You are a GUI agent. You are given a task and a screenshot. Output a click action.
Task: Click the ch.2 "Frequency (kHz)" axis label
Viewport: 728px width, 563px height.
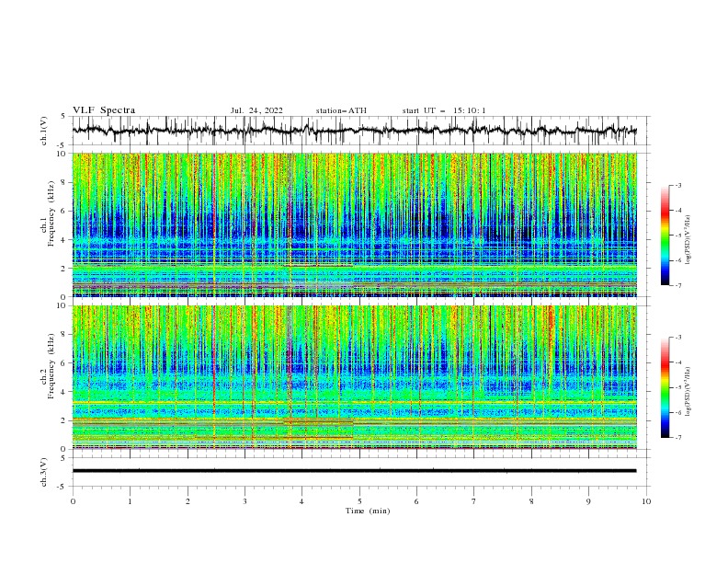point(51,366)
